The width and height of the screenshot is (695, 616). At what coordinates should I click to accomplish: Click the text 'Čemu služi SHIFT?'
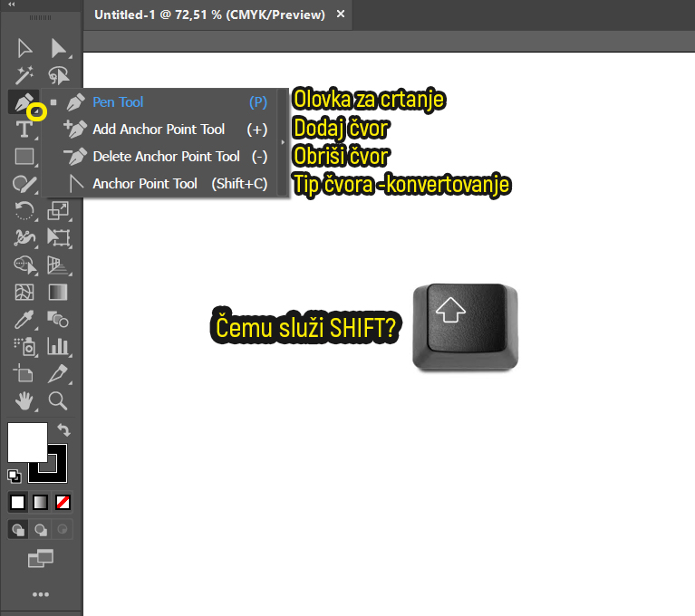[x=305, y=327]
